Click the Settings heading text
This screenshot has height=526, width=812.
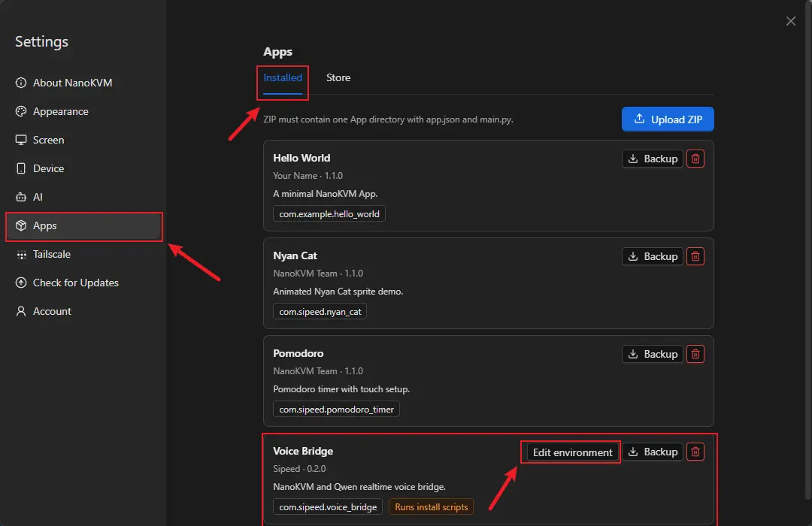pos(41,42)
